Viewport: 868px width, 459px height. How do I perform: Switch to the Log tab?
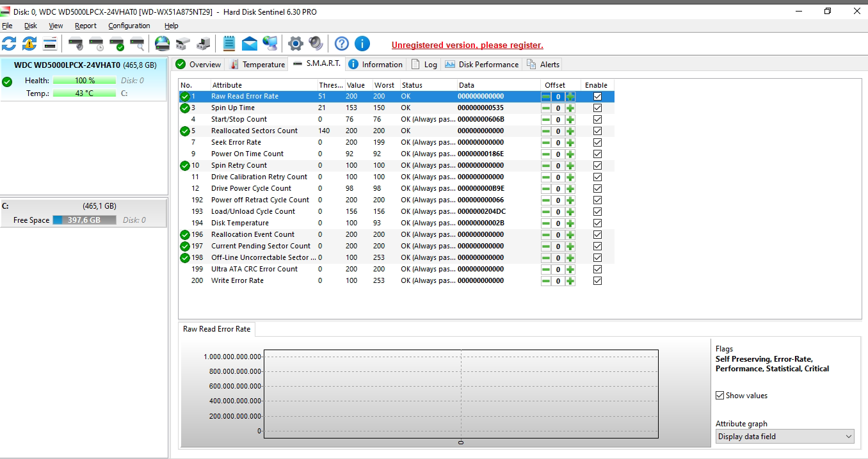tap(424, 65)
